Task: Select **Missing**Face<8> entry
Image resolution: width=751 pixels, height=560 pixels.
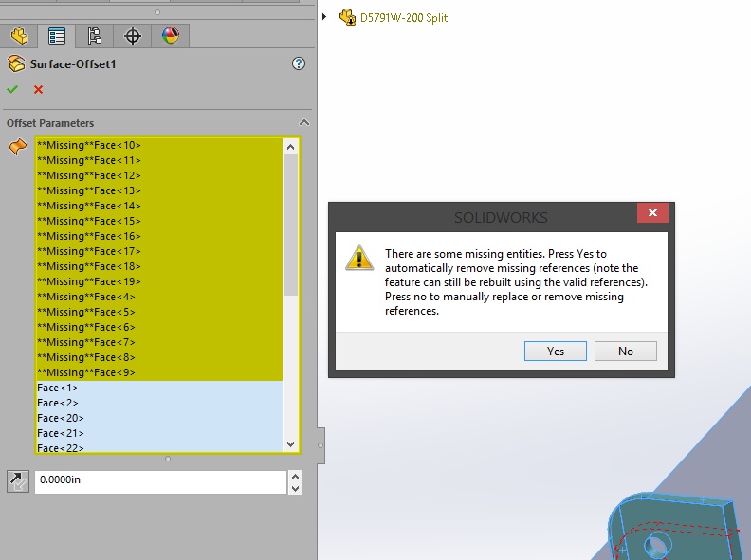Action: click(159, 357)
